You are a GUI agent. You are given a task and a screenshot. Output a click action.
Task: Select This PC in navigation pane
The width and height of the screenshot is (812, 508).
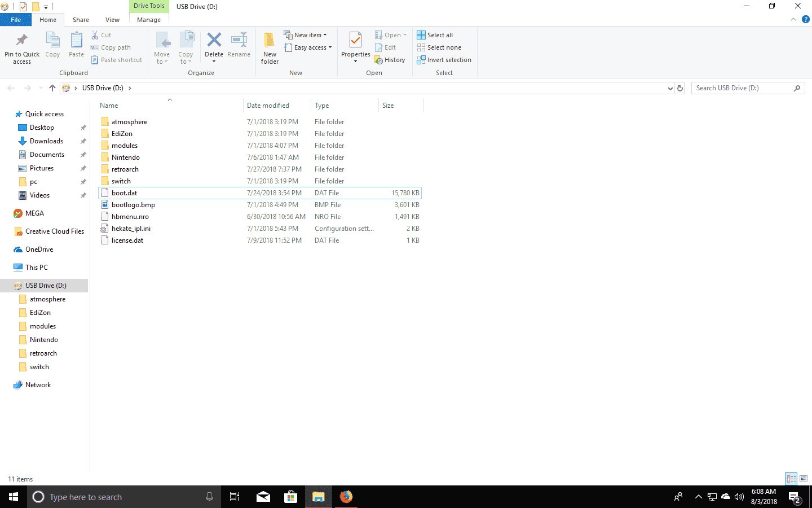click(x=37, y=268)
